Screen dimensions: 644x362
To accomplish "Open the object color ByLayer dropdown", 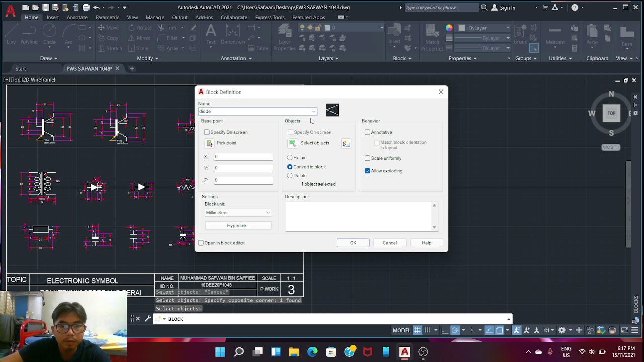I will 485,28.
